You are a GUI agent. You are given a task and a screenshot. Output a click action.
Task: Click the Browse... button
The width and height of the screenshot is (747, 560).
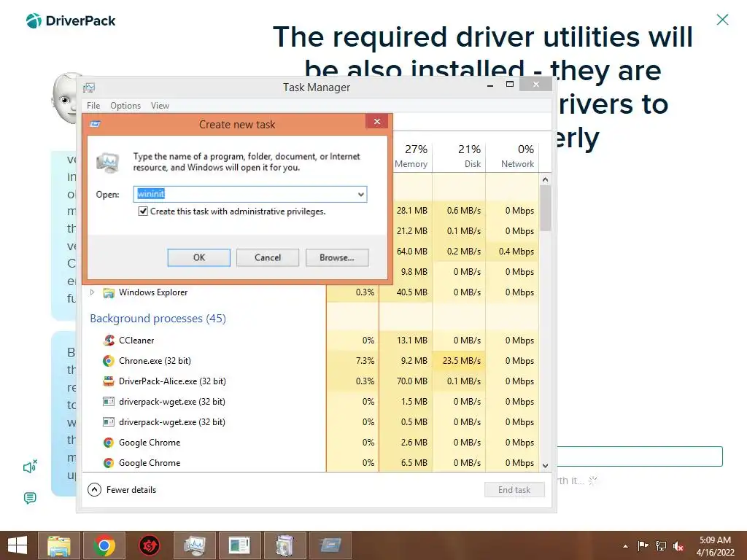pyautogui.click(x=337, y=257)
